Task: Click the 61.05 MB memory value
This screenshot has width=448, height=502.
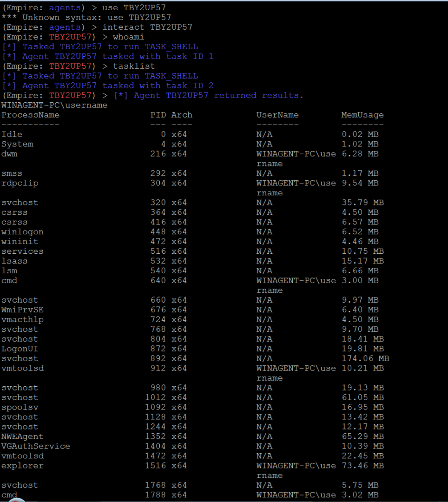Action: click(362, 397)
